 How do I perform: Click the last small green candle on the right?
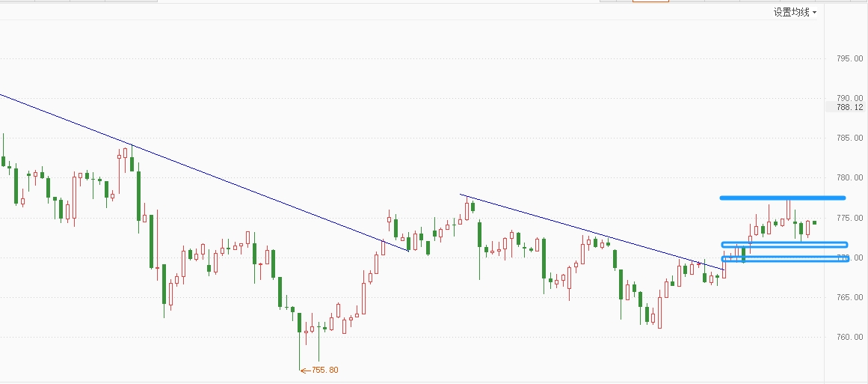coord(814,222)
